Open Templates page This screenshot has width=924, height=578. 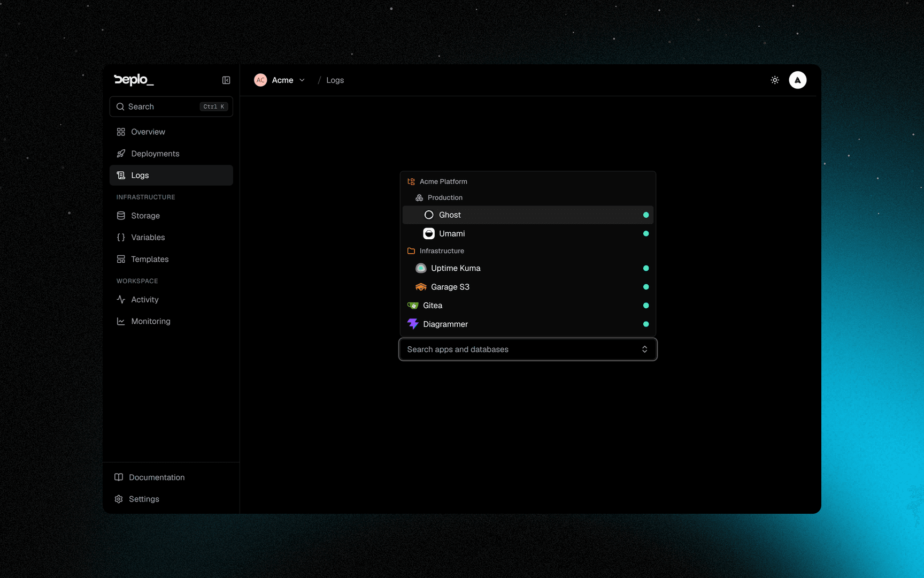171,259
